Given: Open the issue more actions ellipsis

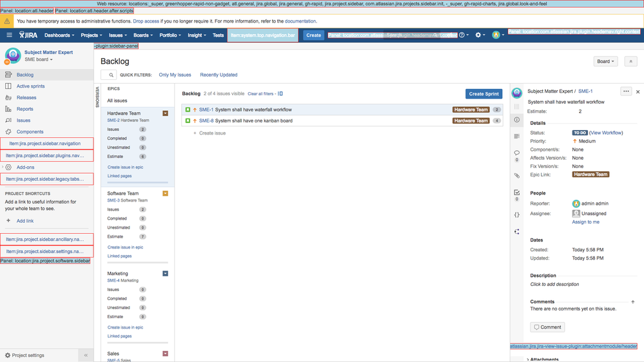Looking at the screenshot, I should pyautogui.click(x=626, y=91).
